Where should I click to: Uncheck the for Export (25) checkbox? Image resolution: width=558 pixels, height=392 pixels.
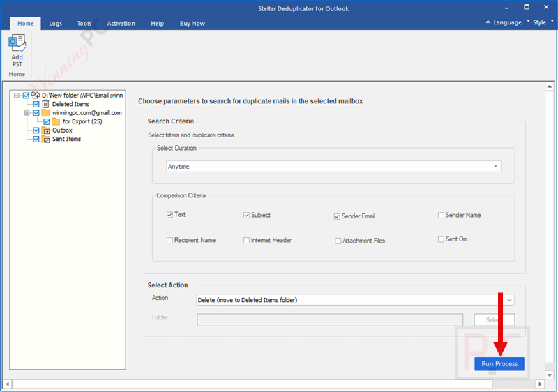[46, 121]
